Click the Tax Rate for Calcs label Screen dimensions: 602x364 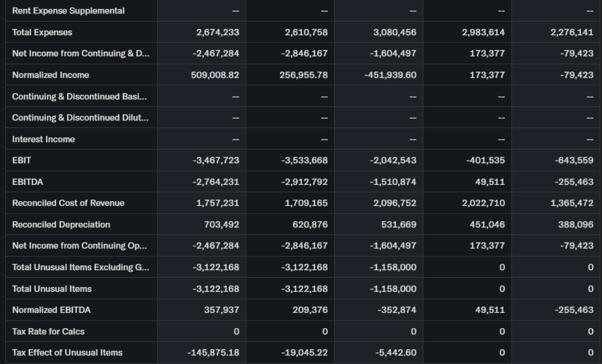(x=48, y=331)
